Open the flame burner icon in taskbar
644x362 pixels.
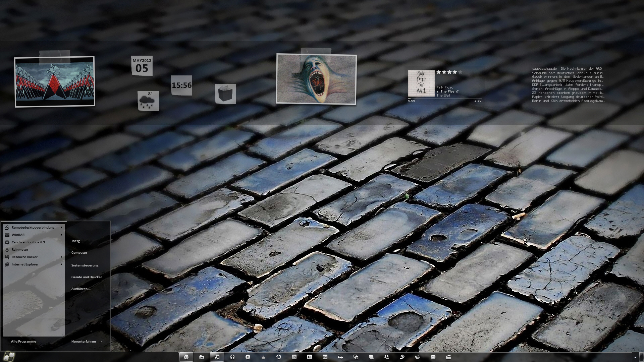[x=263, y=357]
